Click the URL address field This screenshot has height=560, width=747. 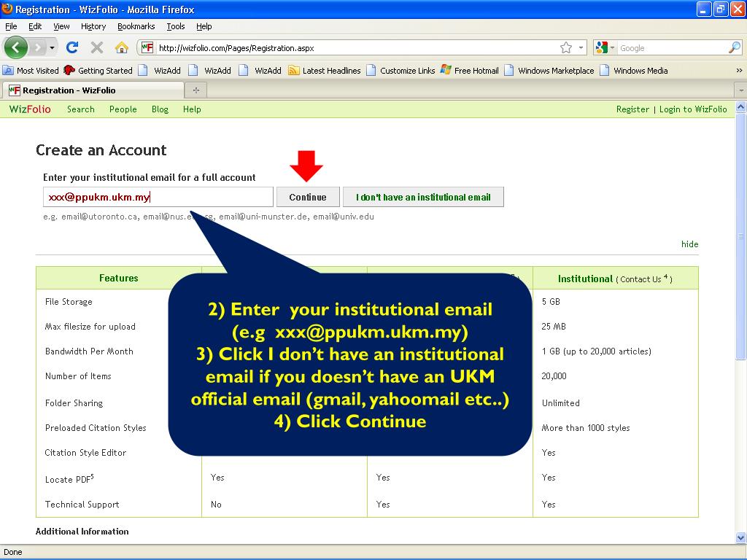point(357,48)
